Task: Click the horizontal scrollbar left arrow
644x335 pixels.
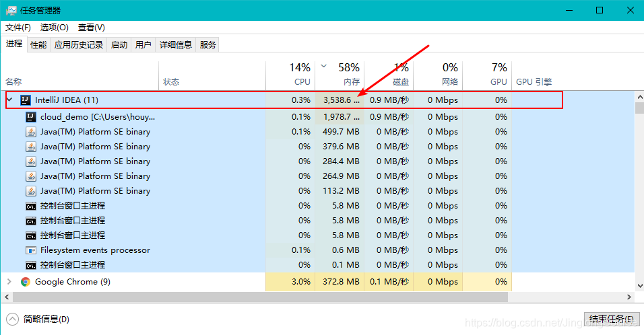Action: 7,297
